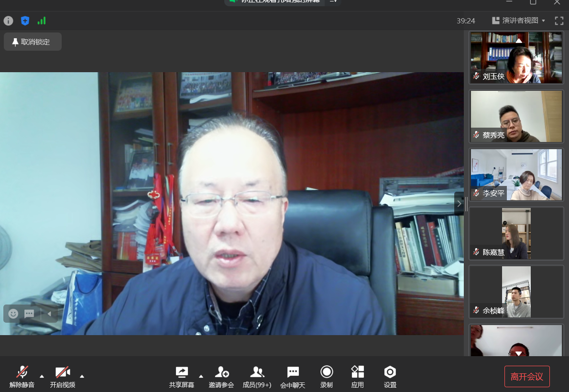Expand video options arrow beside 开启视频
The height and width of the screenshot is (392, 569).
click(x=82, y=376)
